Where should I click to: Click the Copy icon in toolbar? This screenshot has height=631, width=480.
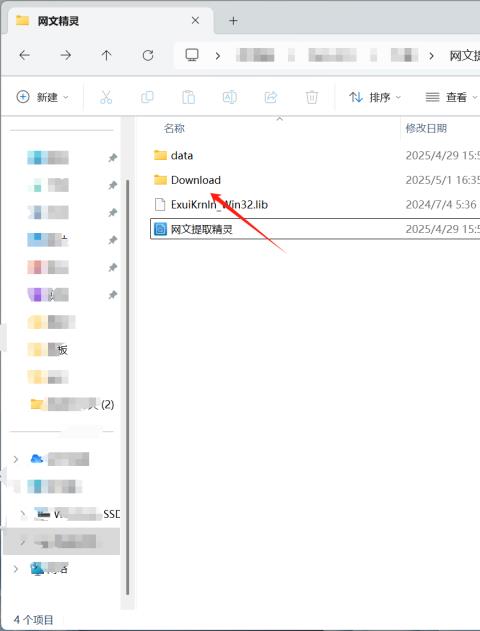click(x=147, y=97)
